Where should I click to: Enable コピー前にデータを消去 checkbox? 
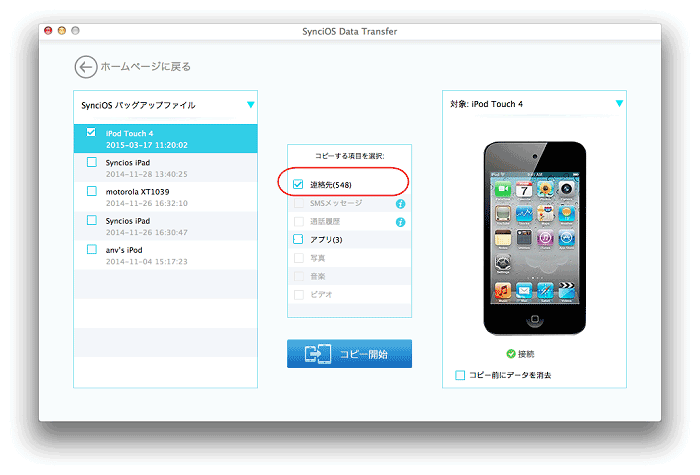(460, 375)
